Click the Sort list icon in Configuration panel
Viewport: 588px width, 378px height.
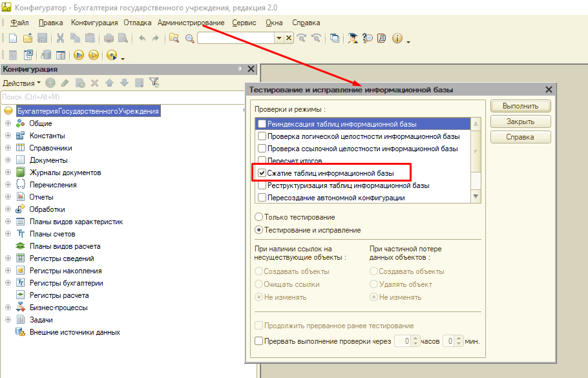[x=139, y=83]
